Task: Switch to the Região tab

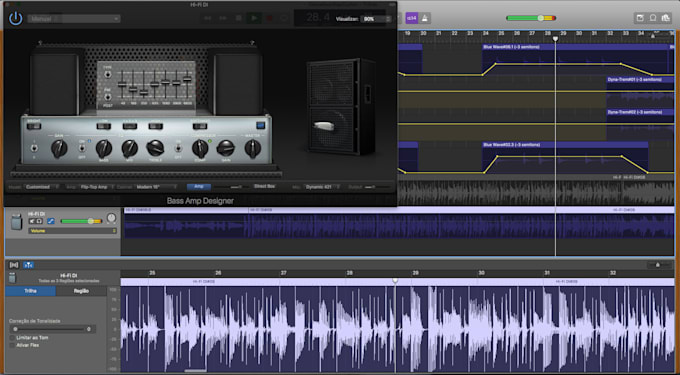Action: click(81, 291)
